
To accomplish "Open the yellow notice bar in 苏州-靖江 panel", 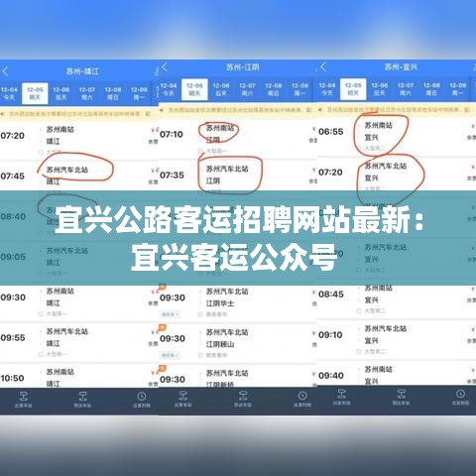I will click(x=79, y=114).
